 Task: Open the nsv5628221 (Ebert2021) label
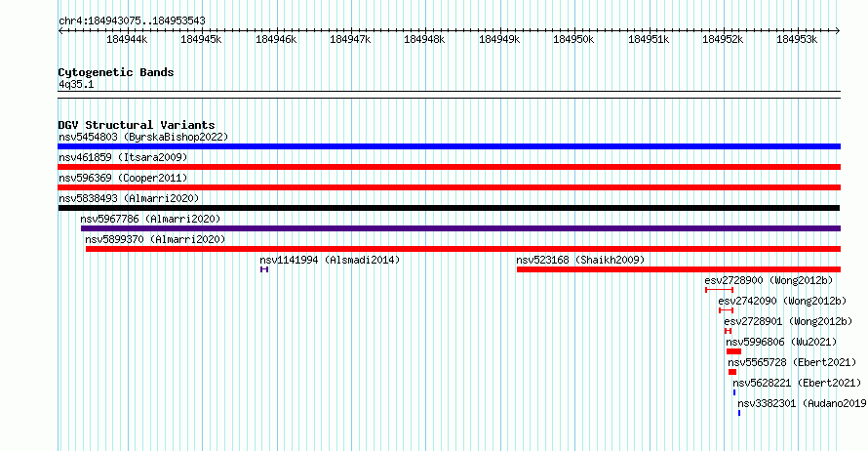[797, 383]
